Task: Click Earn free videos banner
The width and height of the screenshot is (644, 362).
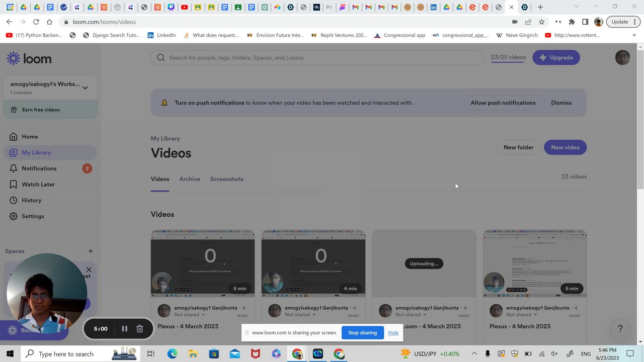Action: (50, 110)
